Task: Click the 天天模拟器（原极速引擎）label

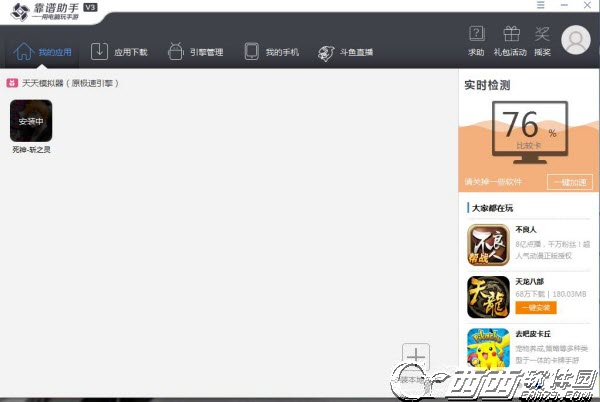Action: (x=70, y=83)
